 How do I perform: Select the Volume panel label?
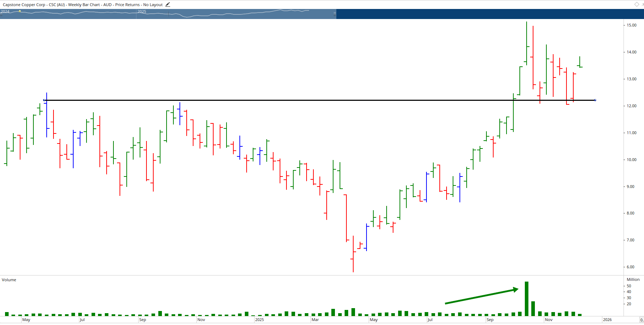pyautogui.click(x=9, y=280)
